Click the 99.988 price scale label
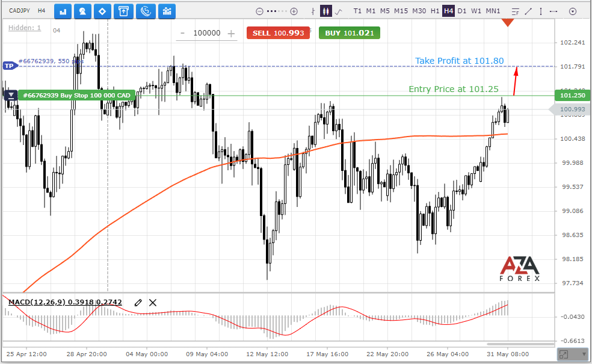The width and height of the screenshot is (592, 364). (x=572, y=162)
